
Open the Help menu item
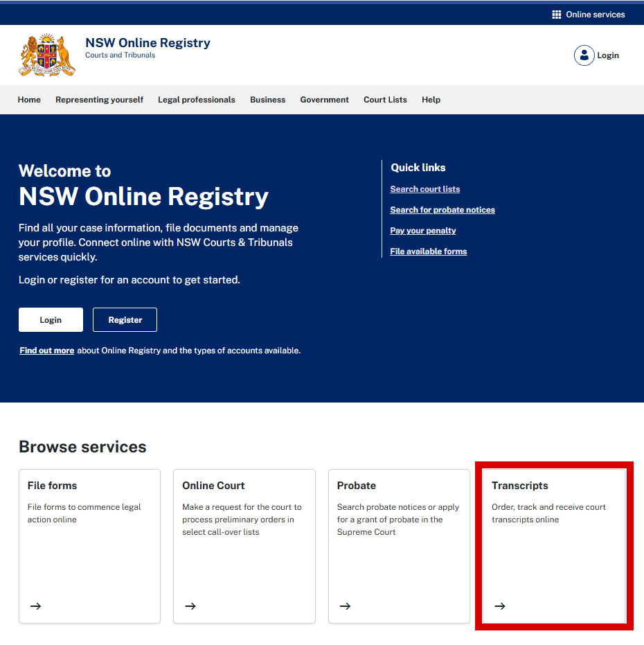[431, 100]
